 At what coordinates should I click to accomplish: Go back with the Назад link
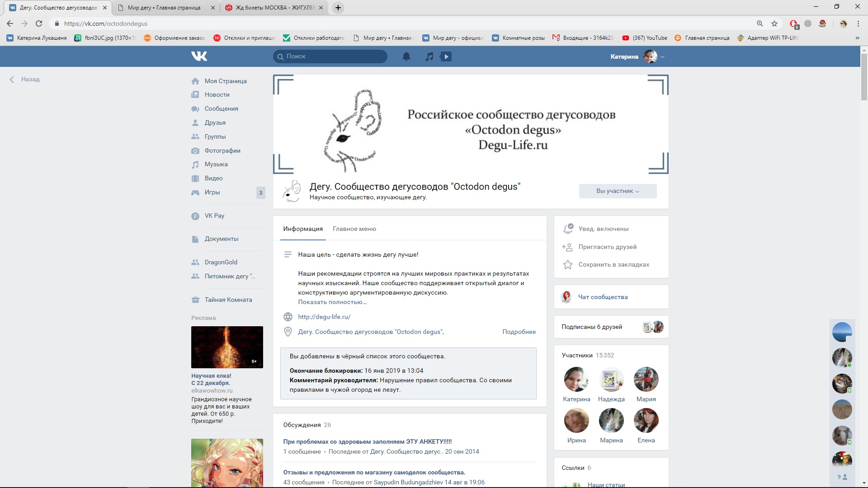coord(25,80)
